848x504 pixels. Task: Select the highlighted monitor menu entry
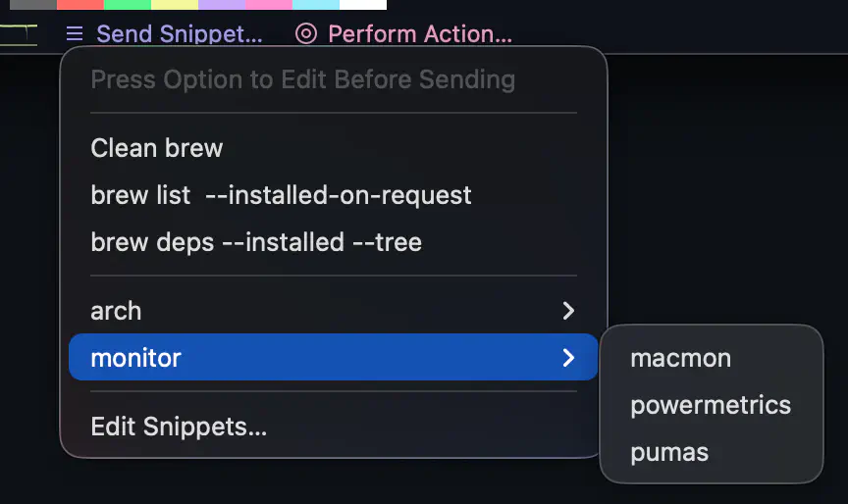pyautogui.click(x=135, y=358)
